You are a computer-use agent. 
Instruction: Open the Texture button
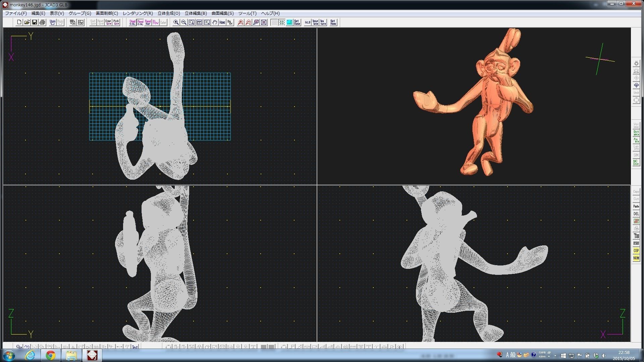[323, 22]
